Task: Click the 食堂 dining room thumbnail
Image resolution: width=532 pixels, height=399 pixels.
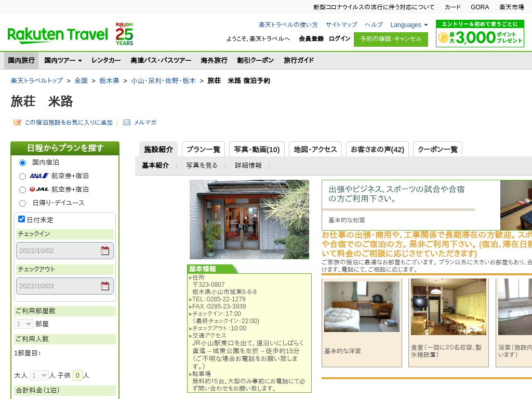Action: [448, 307]
